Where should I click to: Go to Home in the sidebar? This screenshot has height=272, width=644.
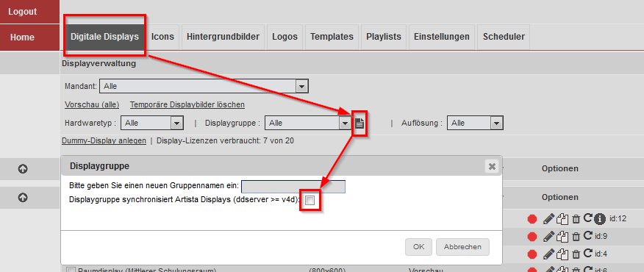29,37
